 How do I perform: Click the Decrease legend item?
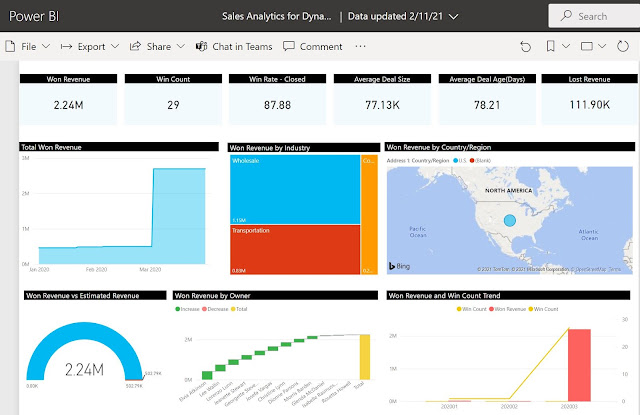coord(215,309)
